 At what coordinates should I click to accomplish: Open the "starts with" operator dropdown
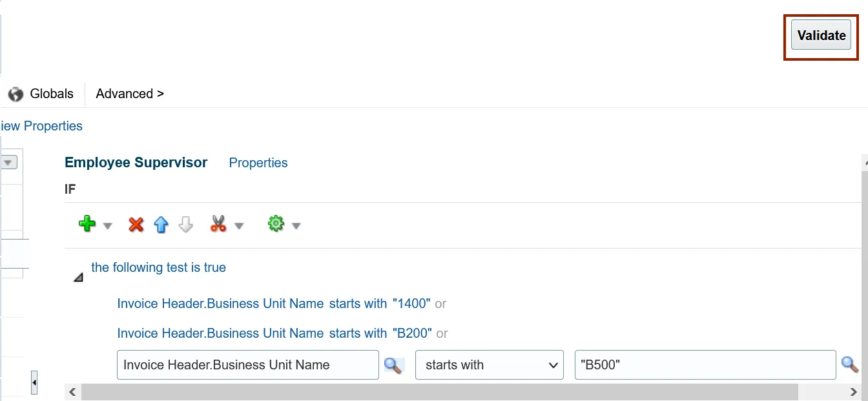489,365
